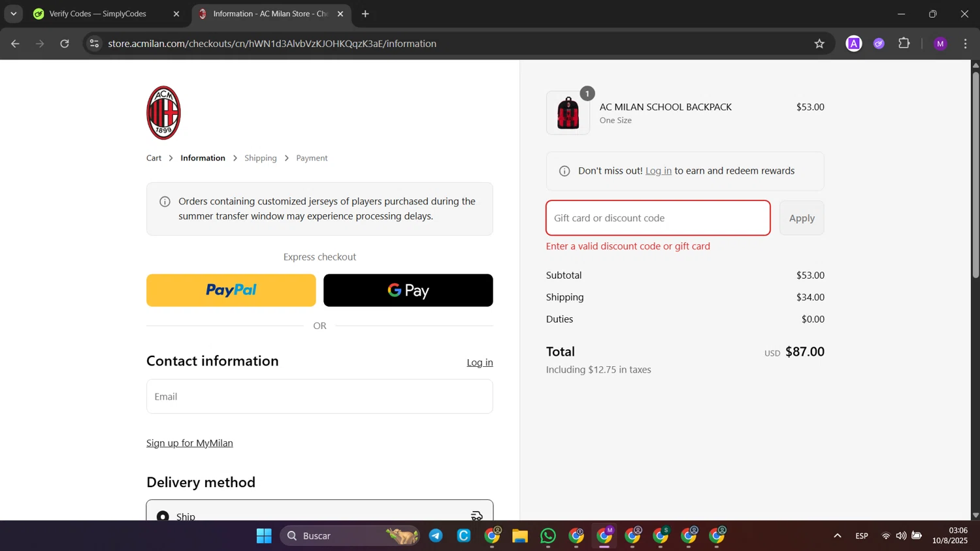Click the info icon beside rewards notice

tap(564, 171)
